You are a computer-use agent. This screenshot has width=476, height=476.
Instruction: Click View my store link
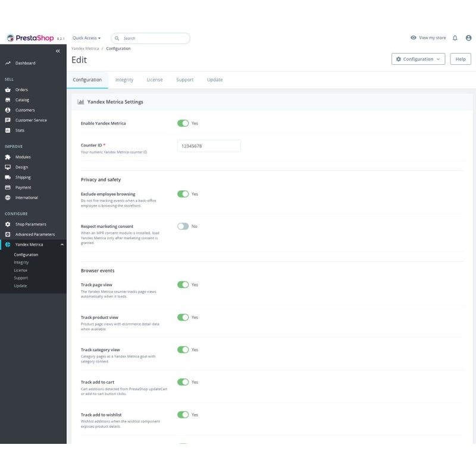428,38
